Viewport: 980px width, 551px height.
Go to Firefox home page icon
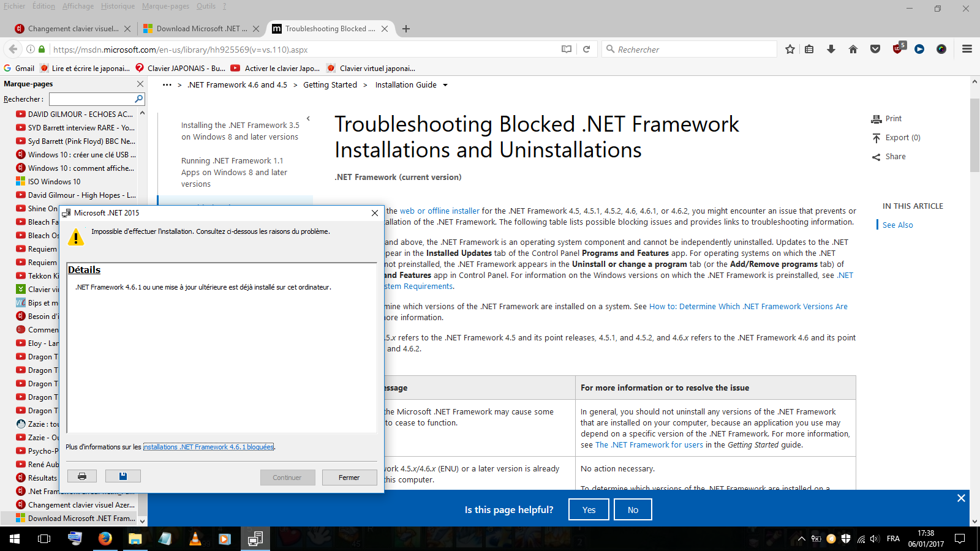pos(853,49)
